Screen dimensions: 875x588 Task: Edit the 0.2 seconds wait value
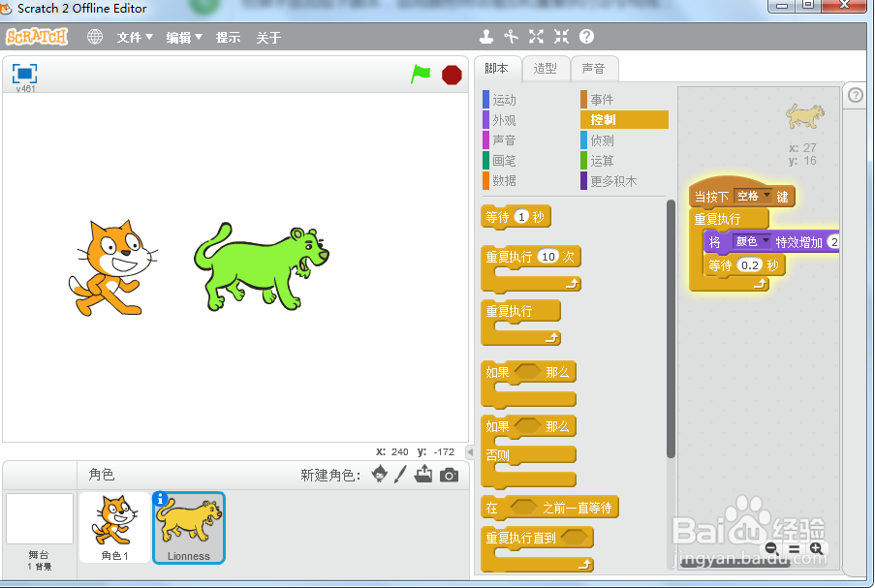coord(750,265)
